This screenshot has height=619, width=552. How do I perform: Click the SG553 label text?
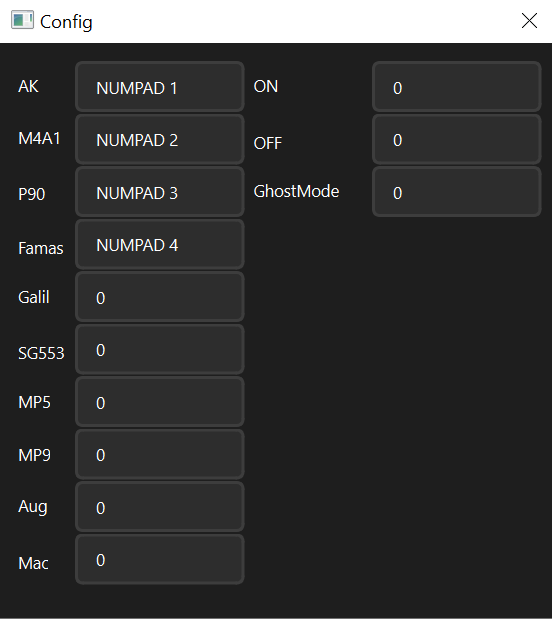[x=41, y=353]
